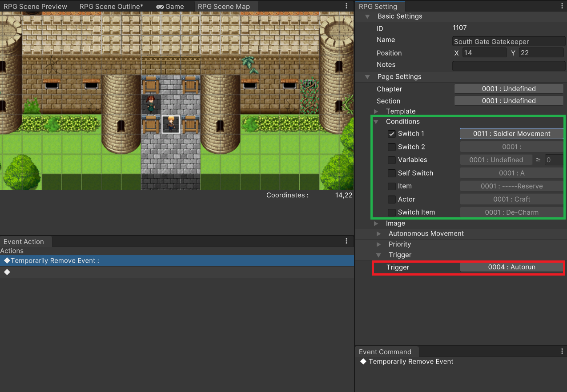This screenshot has height=392, width=567.
Task: Expand the Autonomous Movement section
Action: pyautogui.click(x=378, y=233)
